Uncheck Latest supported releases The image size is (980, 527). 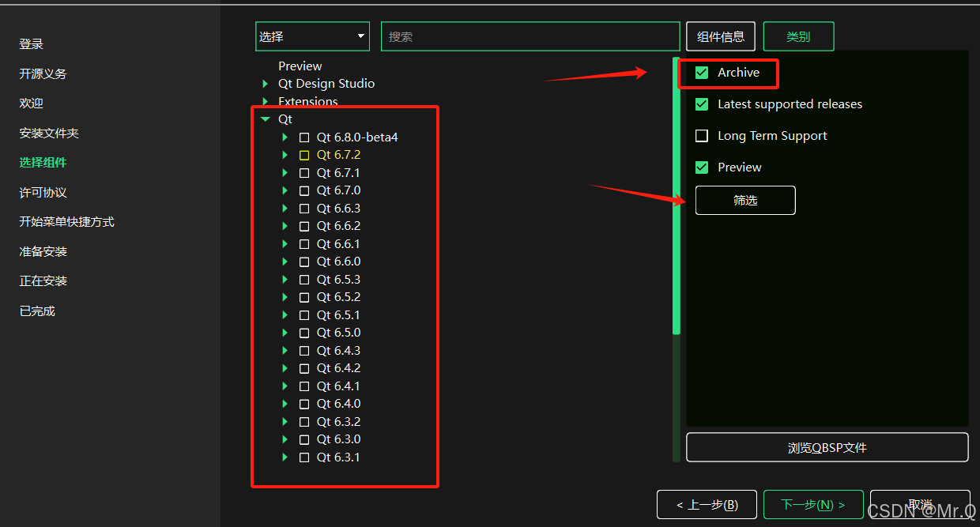coord(702,104)
